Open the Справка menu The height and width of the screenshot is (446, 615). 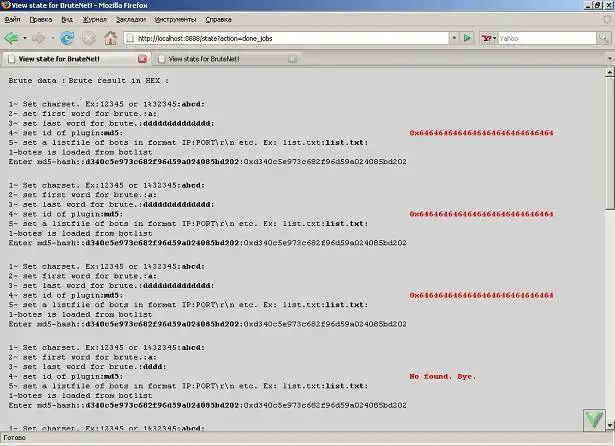tap(218, 19)
